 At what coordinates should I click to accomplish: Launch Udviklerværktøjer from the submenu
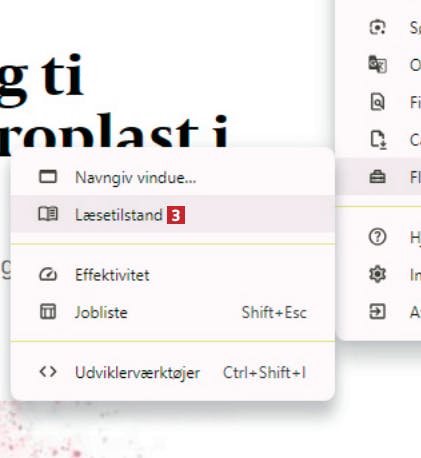click(x=173, y=372)
